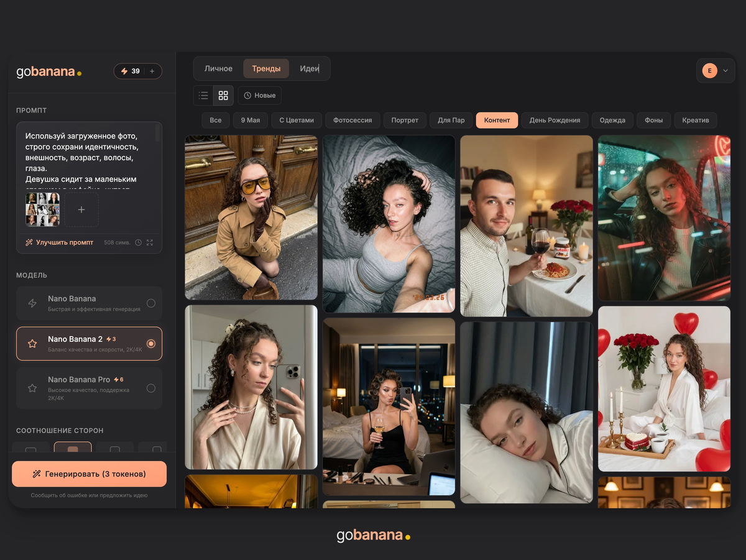Click the prompt textbox scrollbar

click(157, 133)
